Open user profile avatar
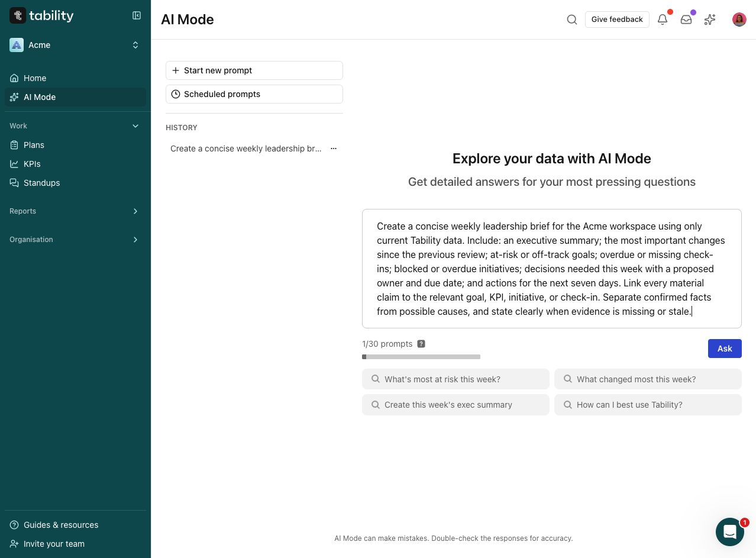 click(x=739, y=20)
